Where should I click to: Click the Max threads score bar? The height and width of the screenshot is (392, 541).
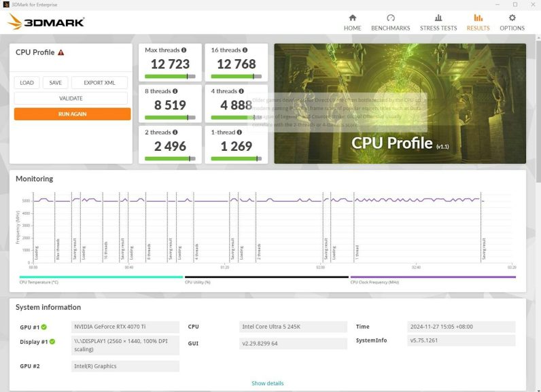point(170,77)
